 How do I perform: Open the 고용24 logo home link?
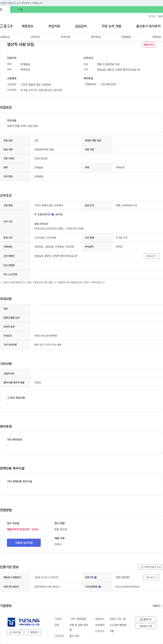point(6,26)
